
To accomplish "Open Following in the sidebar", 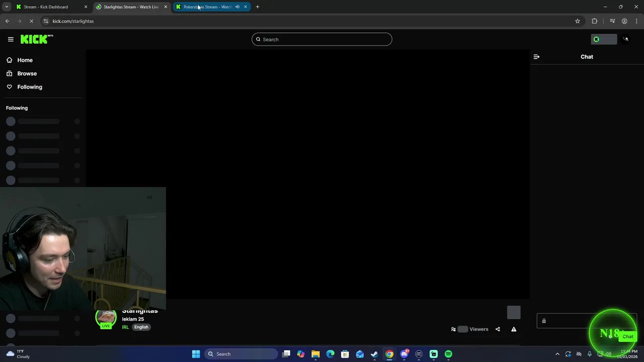I will (x=30, y=87).
